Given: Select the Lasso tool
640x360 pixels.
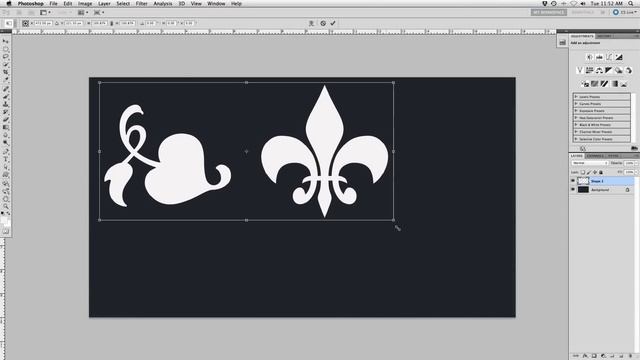Looking at the screenshot, I should [6, 57].
